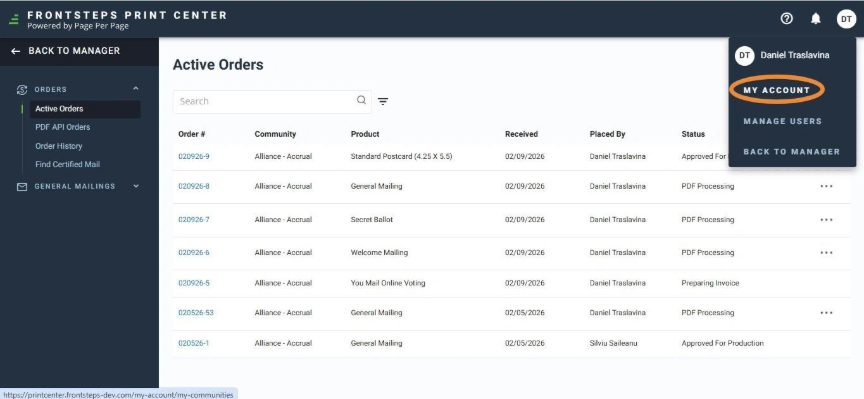
Task: Collapse the Orders section chevron
Action: 136,89
